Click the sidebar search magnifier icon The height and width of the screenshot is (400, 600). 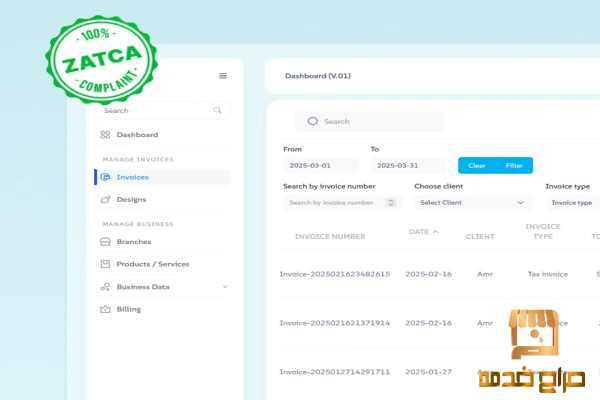point(217,111)
